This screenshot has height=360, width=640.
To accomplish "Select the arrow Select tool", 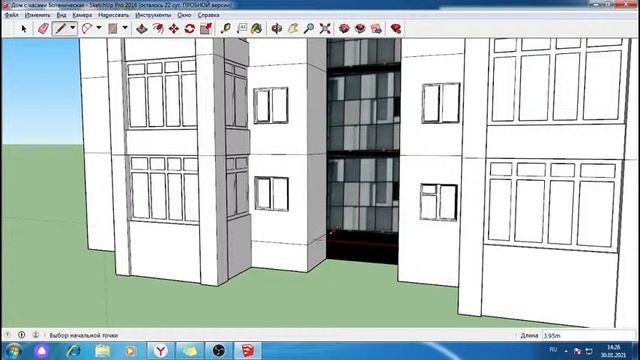I will [24, 29].
